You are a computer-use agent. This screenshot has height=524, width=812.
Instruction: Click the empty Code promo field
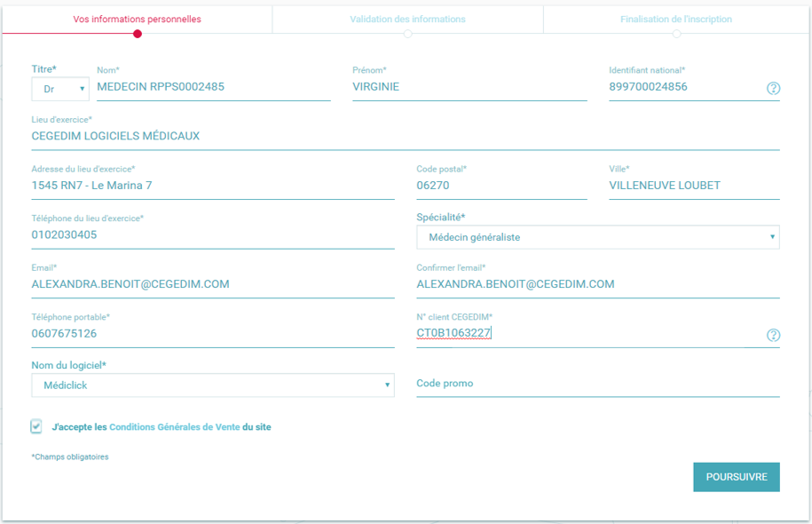coord(597,385)
